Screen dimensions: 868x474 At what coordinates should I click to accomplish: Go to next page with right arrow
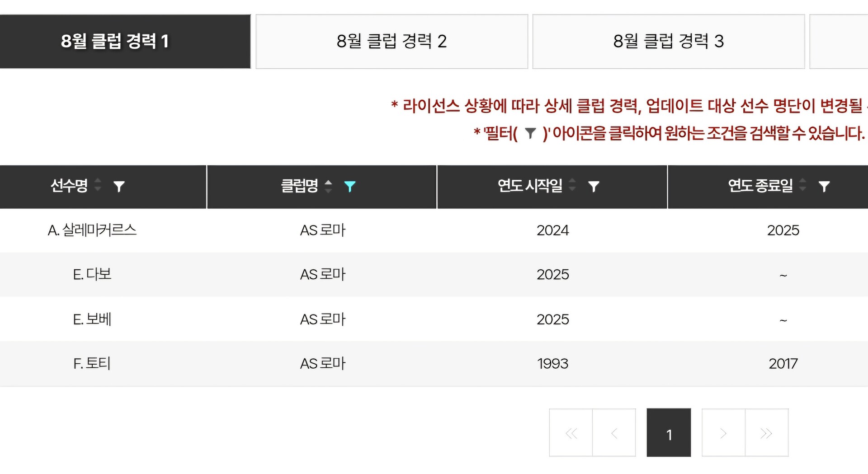723,433
